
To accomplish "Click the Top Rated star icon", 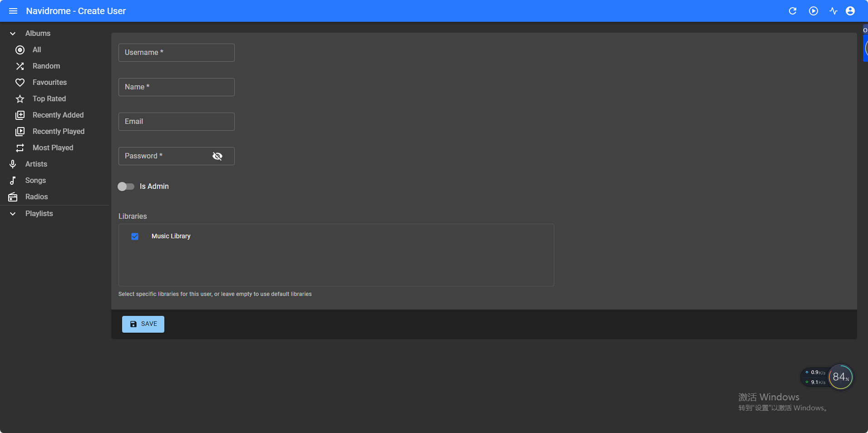I will [20, 99].
